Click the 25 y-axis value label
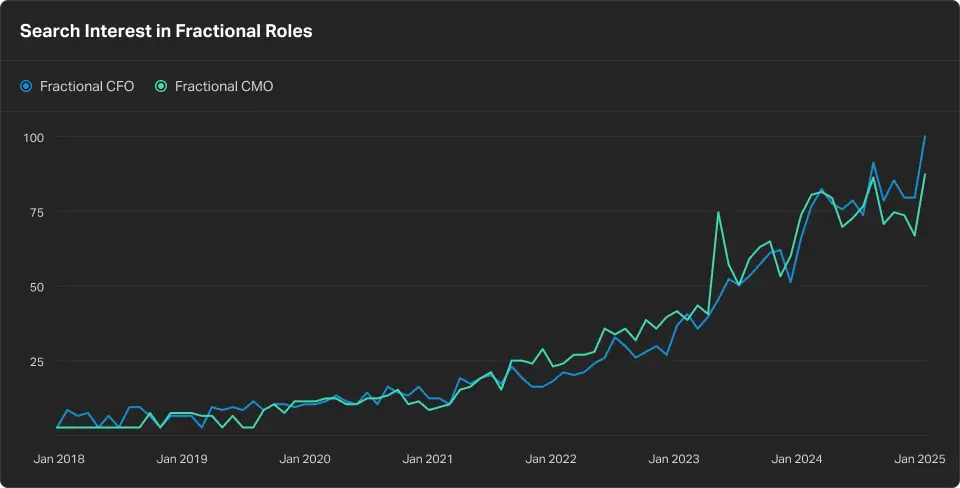 pyautogui.click(x=38, y=361)
